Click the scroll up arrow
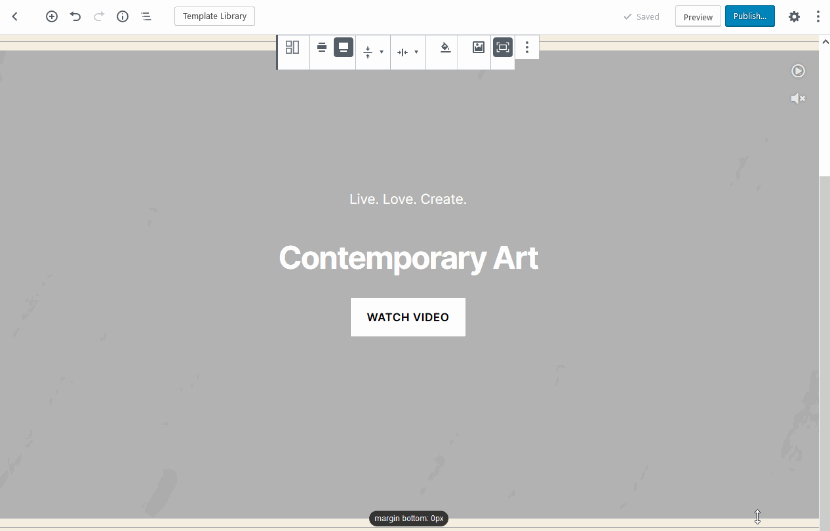 click(825, 42)
